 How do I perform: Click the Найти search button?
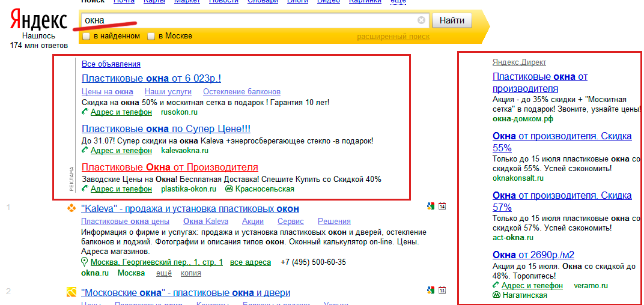452,20
